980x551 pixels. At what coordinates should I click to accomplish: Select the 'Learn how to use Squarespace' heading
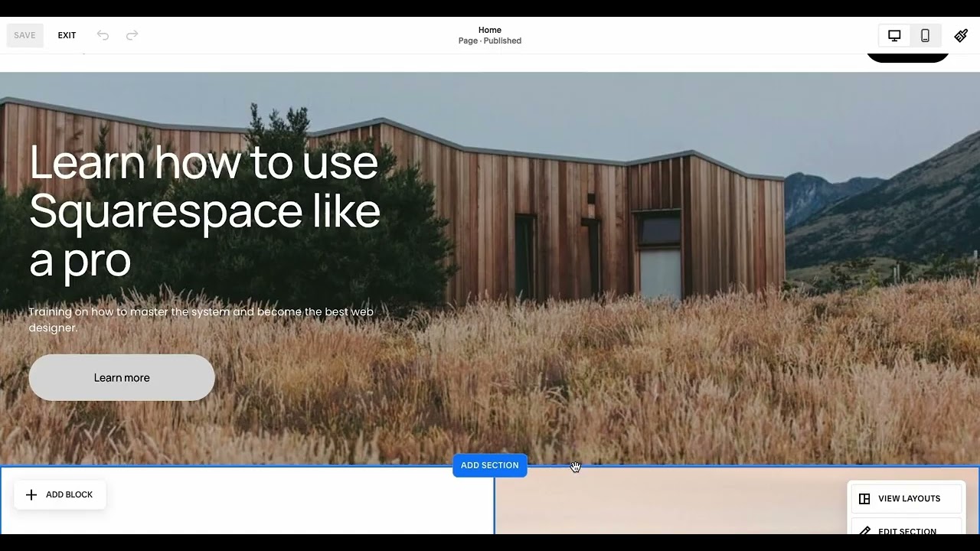click(204, 210)
